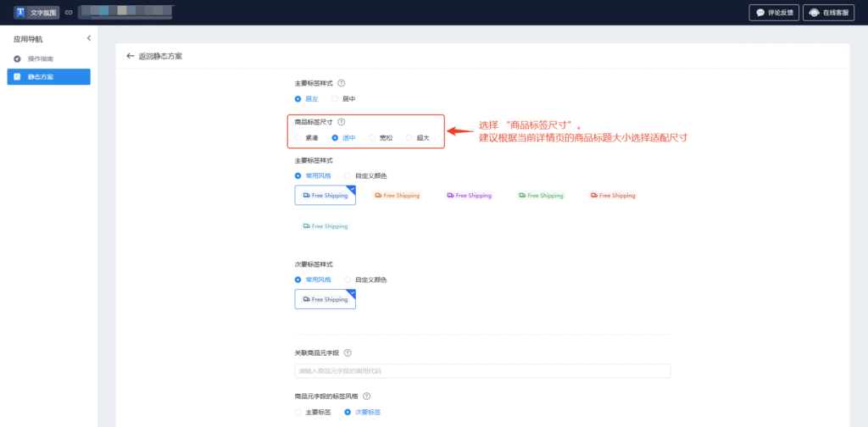Click the 返回静态方案 link text
Image resolution: width=868 pixels, height=427 pixels.
click(x=160, y=56)
